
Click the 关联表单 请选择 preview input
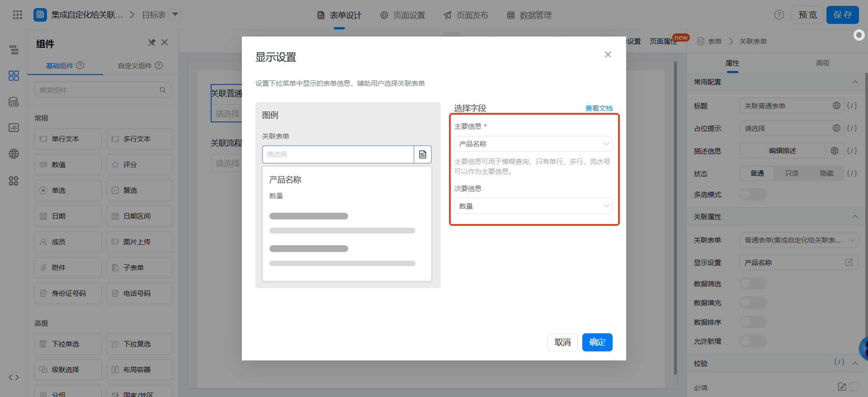click(338, 154)
